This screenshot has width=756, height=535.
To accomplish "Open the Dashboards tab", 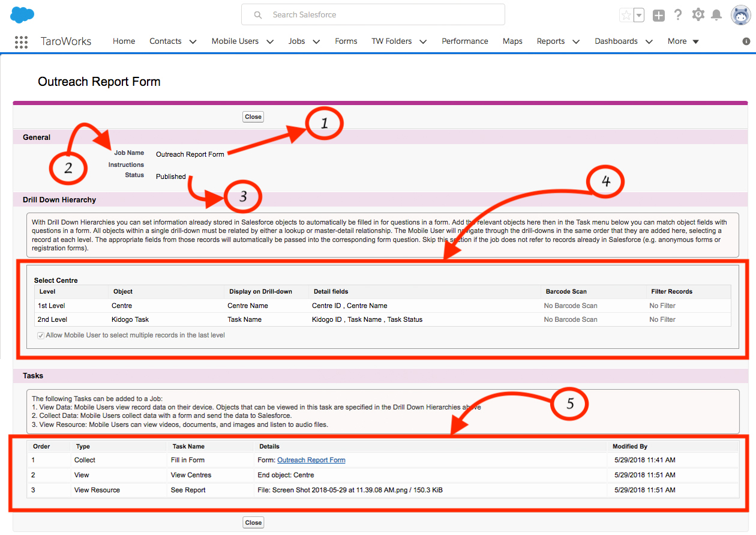I will (x=616, y=41).
